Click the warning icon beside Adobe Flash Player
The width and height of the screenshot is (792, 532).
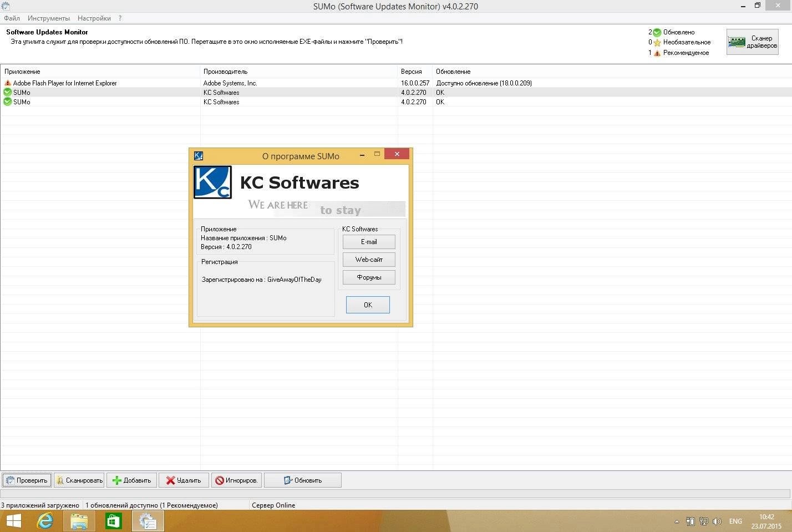tap(8, 83)
